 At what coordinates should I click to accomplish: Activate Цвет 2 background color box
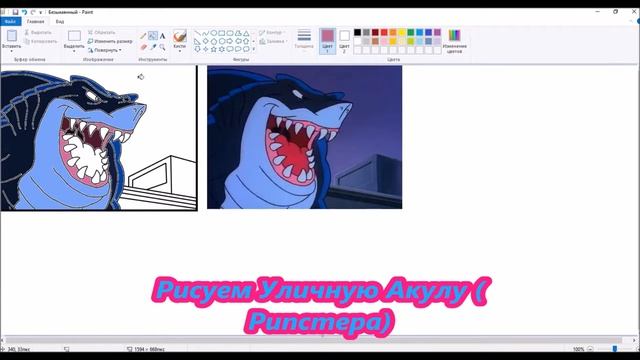(x=344, y=41)
